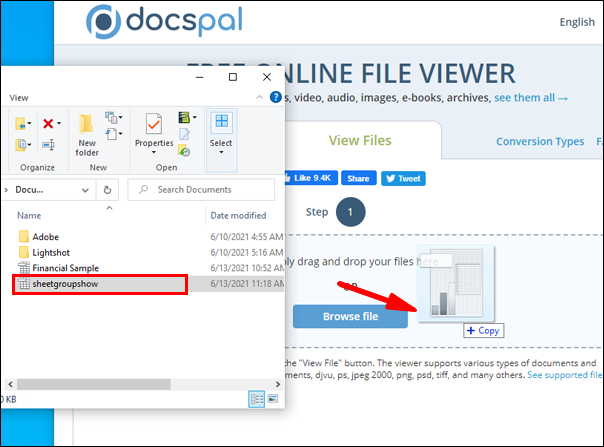Select the Adobe folder name
This screenshot has height=447, width=604.
(45, 237)
